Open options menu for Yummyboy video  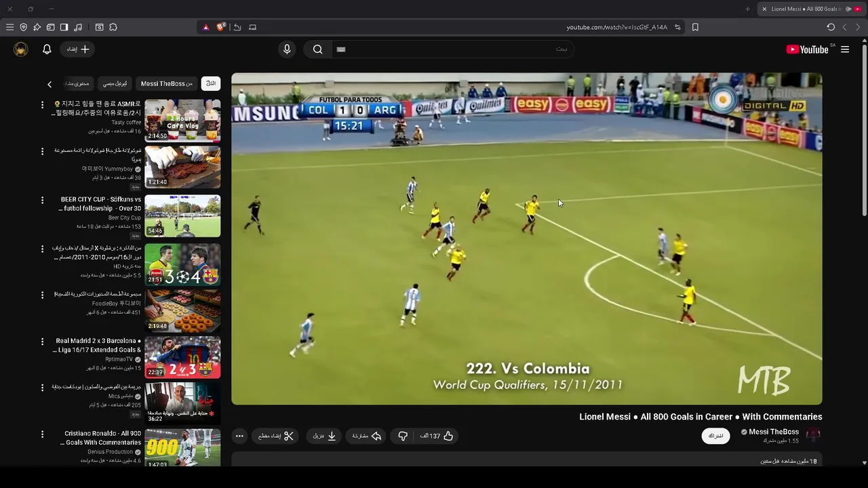pos(42,151)
